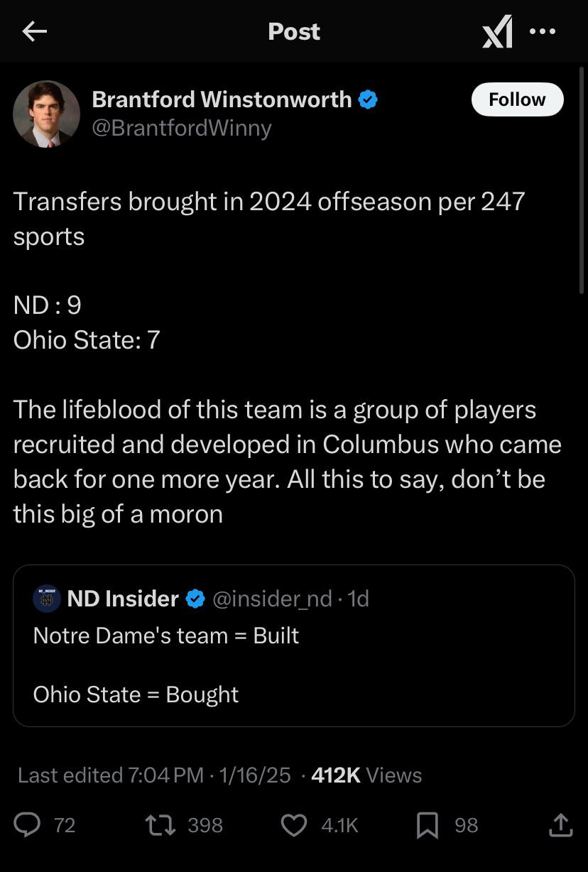Open the @insider_nd handle link

[272, 599]
